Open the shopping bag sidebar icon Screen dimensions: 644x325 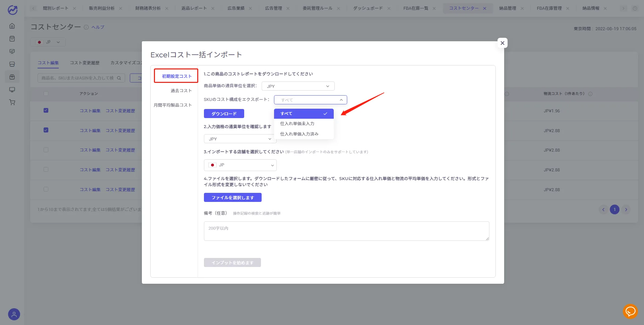pyautogui.click(x=12, y=39)
